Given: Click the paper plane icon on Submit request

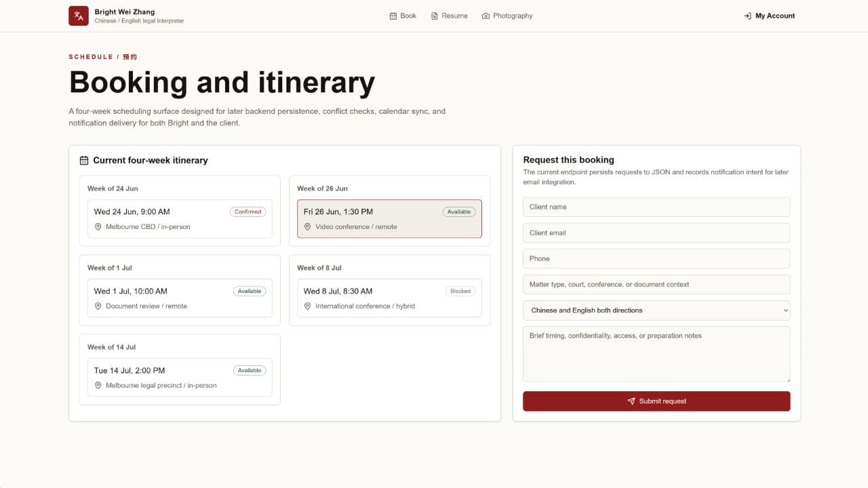Looking at the screenshot, I should 631,401.
